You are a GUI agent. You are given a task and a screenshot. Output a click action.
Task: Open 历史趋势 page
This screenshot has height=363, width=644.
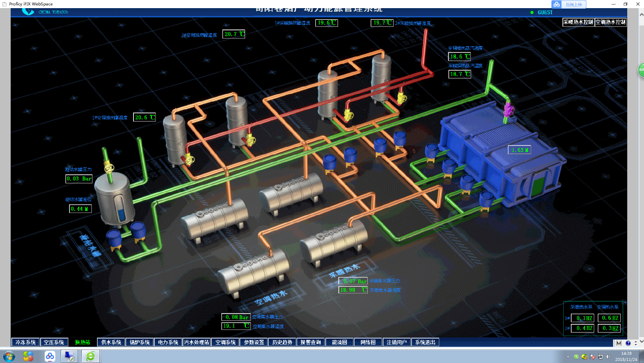[282, 342]
